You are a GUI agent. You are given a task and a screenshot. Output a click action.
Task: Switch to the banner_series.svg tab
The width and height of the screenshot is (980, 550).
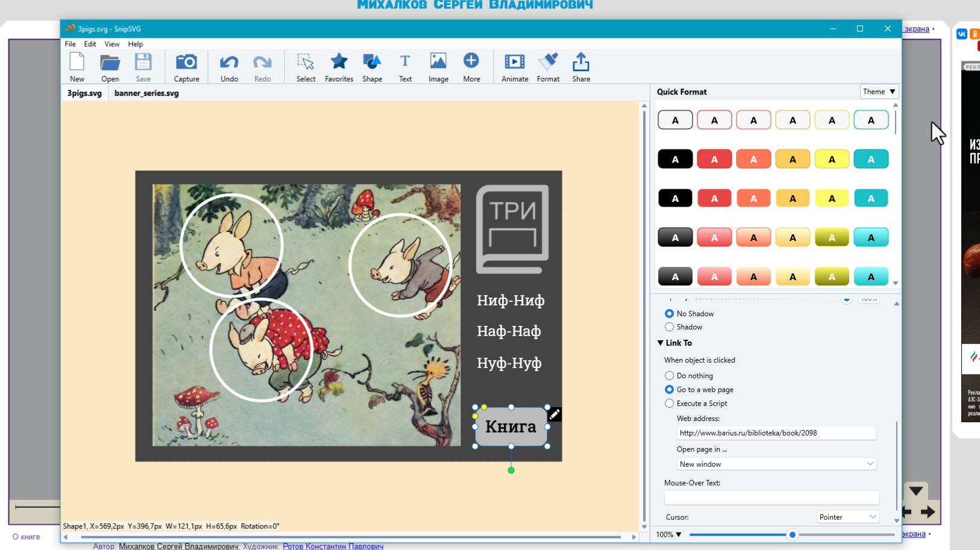(146, 93)
